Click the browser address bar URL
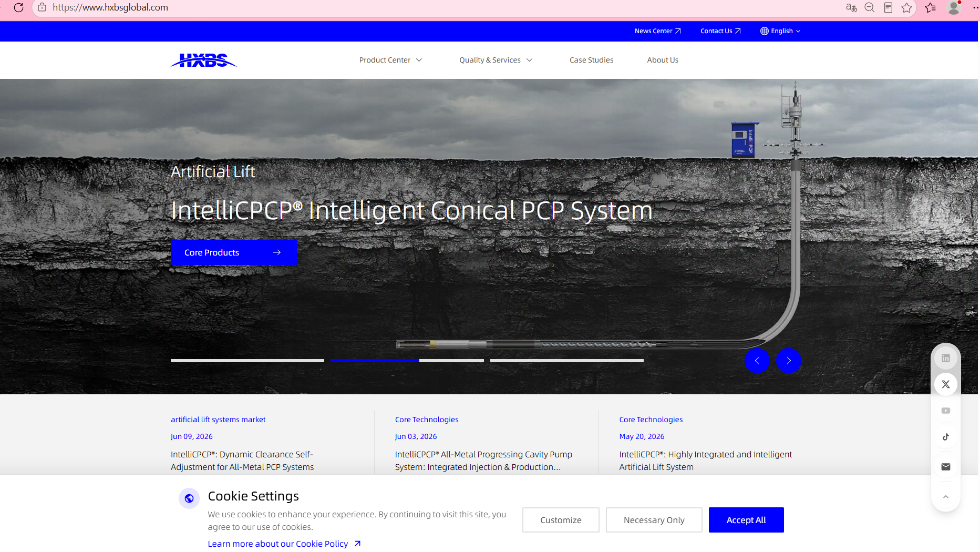 (110, 7)
